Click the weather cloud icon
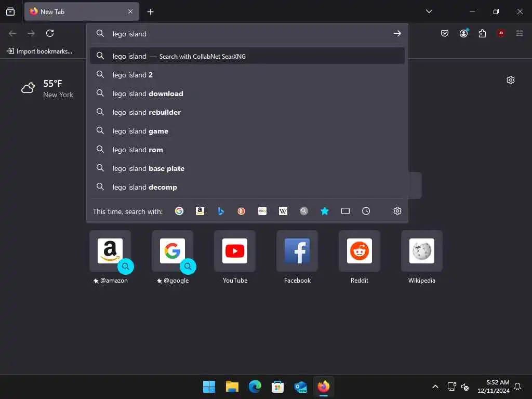This screenshot has height=399, width=532. coord(28,88)
